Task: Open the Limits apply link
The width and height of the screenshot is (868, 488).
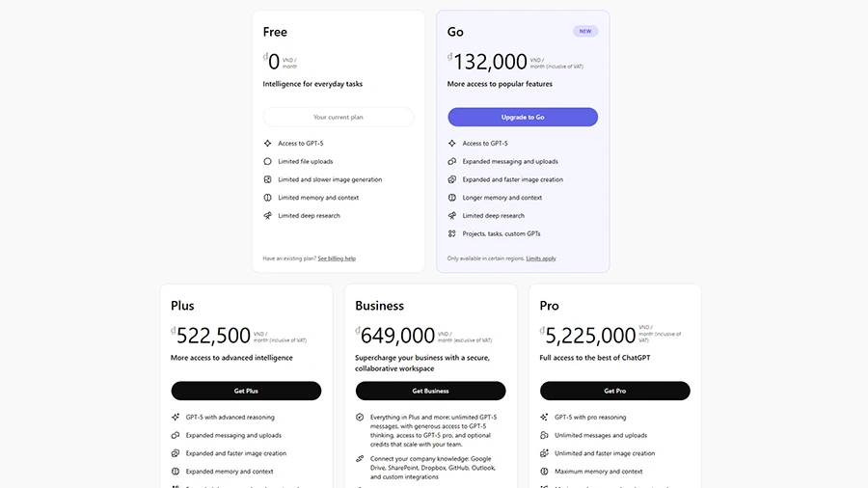Action: click(541, 258)
